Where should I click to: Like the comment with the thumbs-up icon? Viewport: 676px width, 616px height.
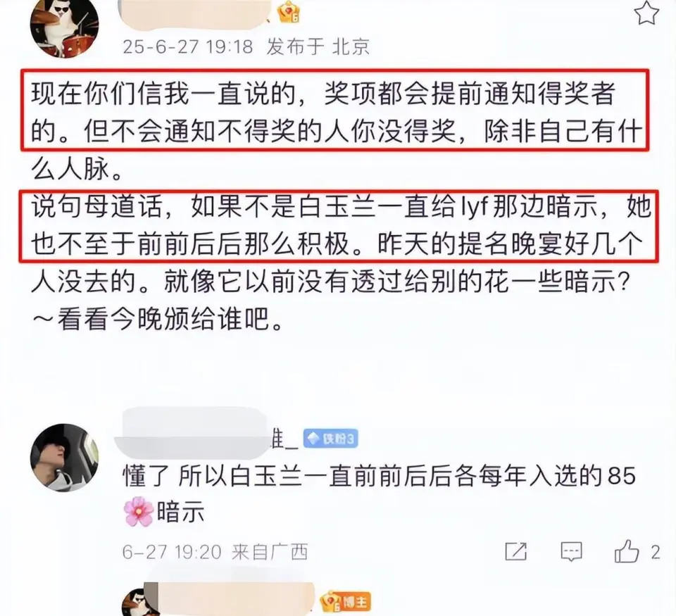point(627,551)
